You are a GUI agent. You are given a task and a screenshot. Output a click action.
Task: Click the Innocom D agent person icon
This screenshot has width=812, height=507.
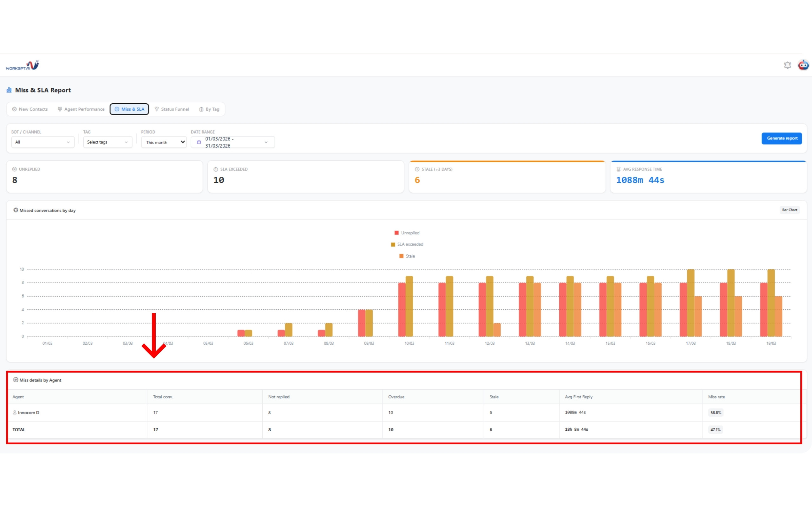coord(15,413)
